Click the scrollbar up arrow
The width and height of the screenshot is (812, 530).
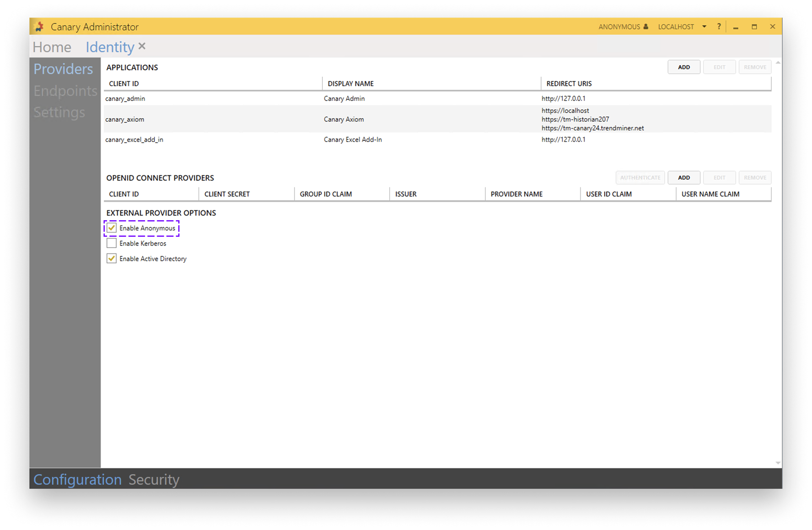(778, 62)
